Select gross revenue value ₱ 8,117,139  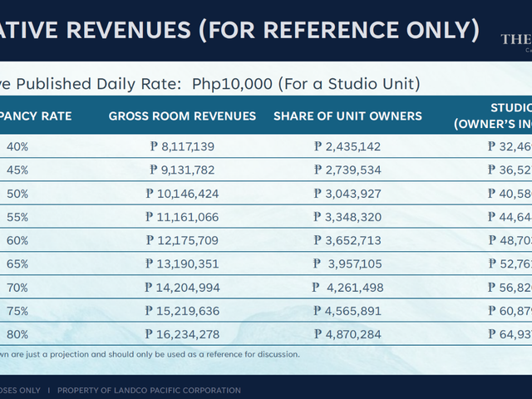(x=182, y=146)
